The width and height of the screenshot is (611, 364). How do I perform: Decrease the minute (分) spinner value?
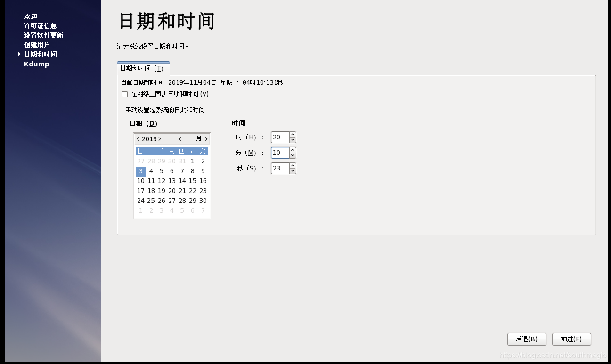tap(293, 155)
